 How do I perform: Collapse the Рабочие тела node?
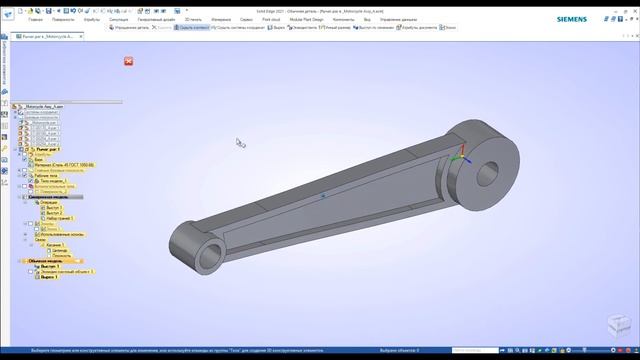tap(19, 176)
